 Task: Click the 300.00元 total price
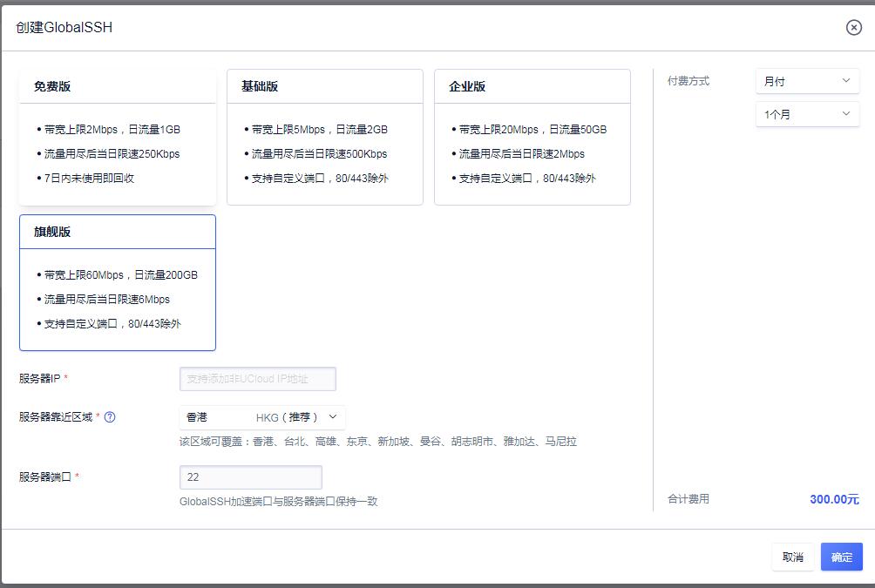pyautogui.click(x=834, y=499)
